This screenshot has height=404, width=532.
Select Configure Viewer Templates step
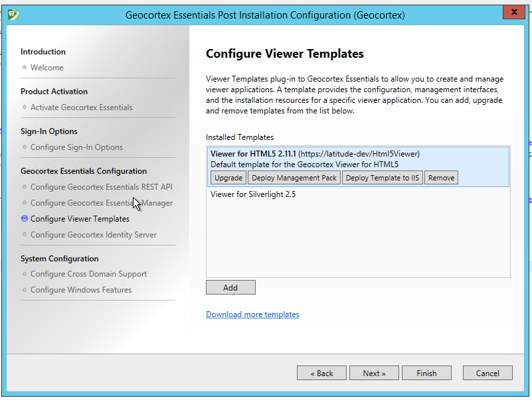pos(80,219)
